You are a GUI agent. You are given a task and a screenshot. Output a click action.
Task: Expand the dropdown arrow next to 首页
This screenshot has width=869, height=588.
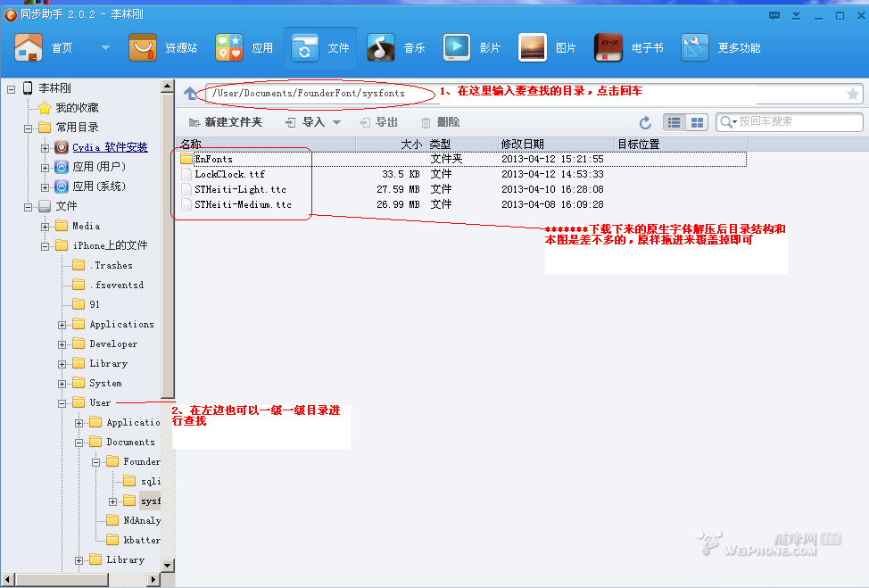105,47
